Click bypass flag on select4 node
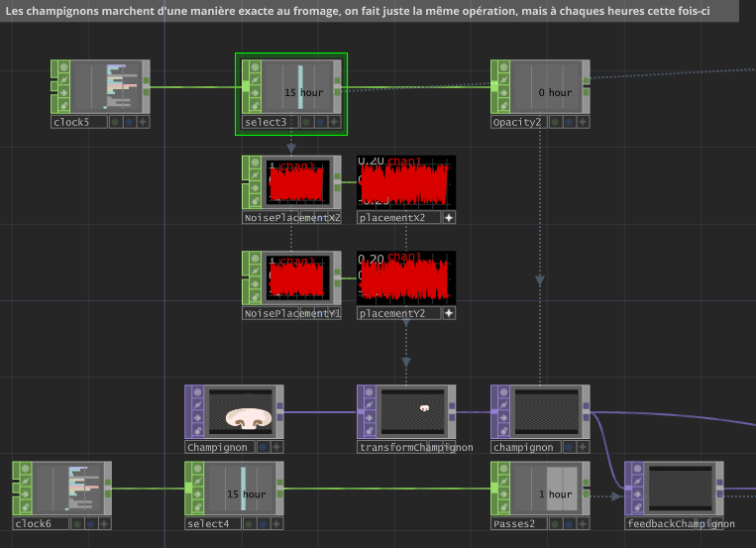Image resolution: width=756 pixels, height=548 pixels. coord(198,482)
